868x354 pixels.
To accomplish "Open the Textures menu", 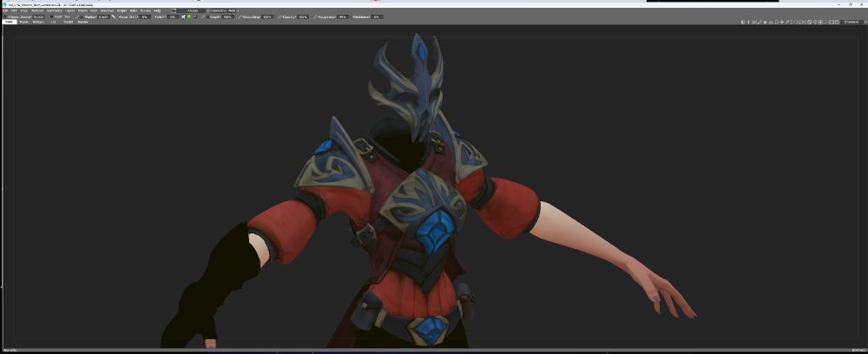I will point(37,10).
